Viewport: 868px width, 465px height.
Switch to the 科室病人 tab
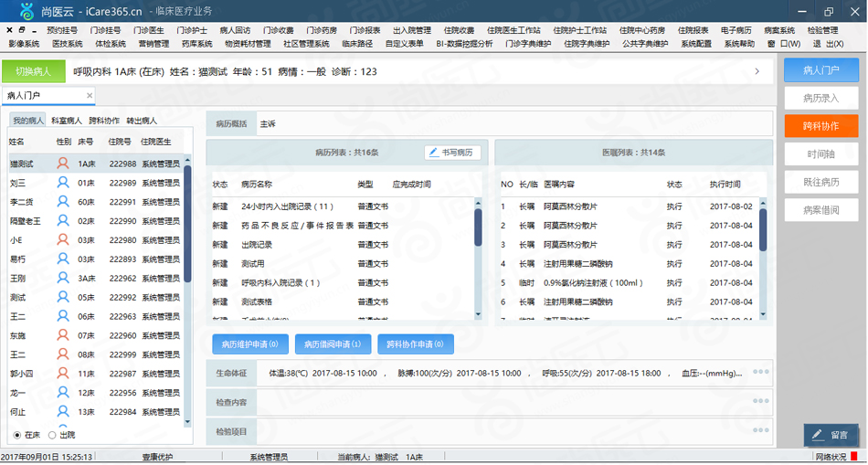[67, 120]
